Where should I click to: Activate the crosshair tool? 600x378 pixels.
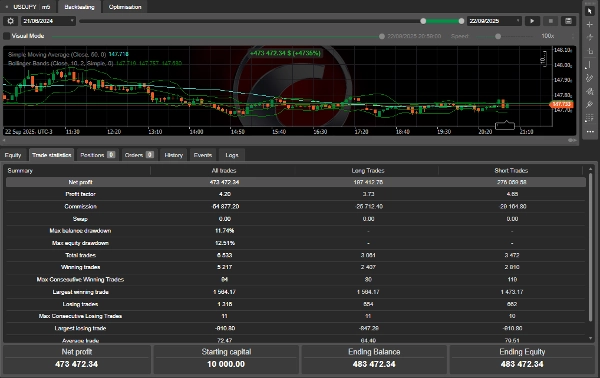tap(590, 24)
